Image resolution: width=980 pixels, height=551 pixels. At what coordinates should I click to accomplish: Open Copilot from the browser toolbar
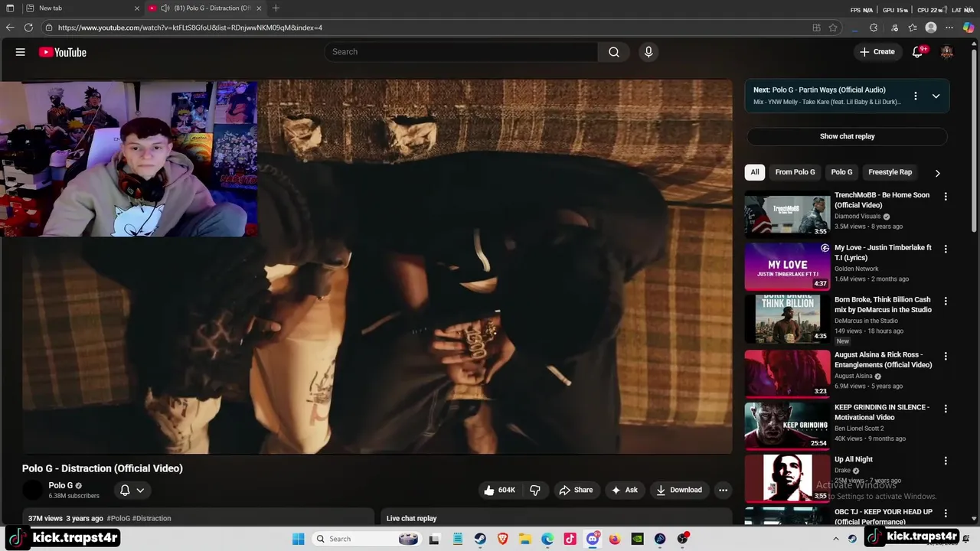969,28
